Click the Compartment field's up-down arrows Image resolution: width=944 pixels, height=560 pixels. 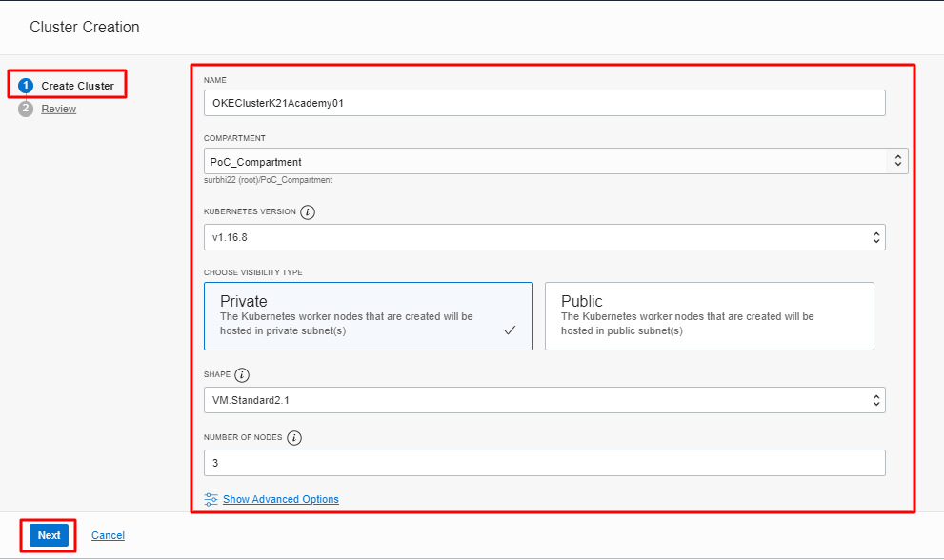click(896, 161)
